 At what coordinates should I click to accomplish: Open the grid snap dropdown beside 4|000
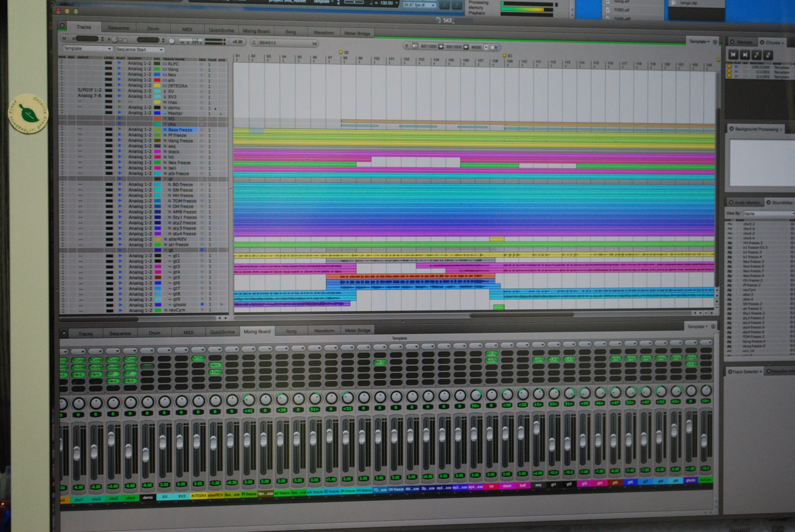tap(486, 47)
